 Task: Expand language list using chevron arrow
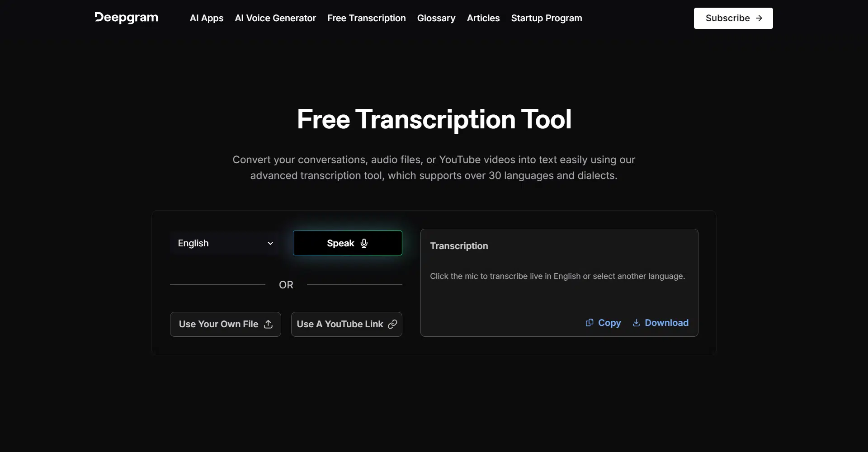(270, 243)
